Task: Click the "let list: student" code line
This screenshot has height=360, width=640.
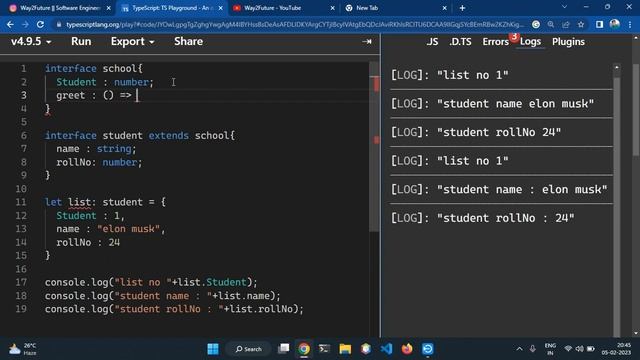Action: (x=105, y=202)
